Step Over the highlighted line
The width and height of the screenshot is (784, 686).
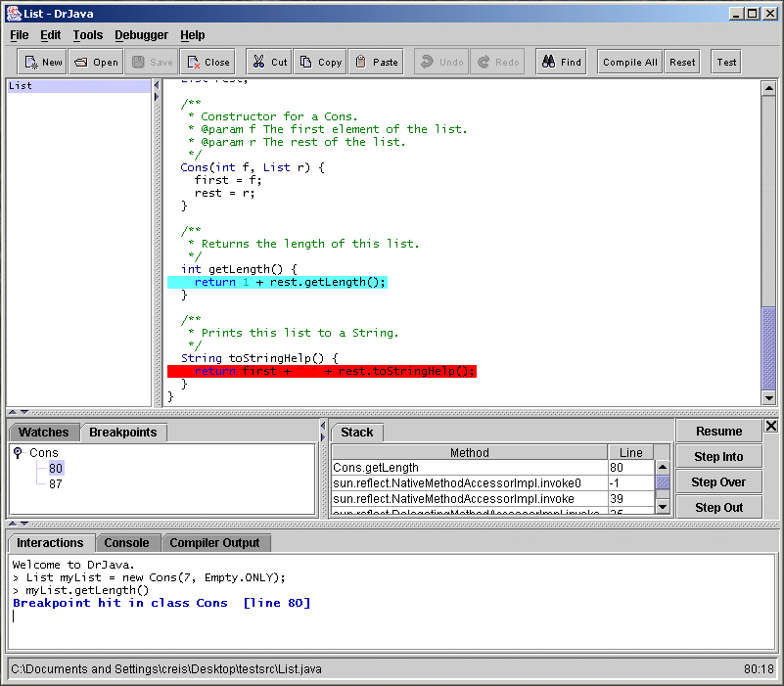[719, 481]
